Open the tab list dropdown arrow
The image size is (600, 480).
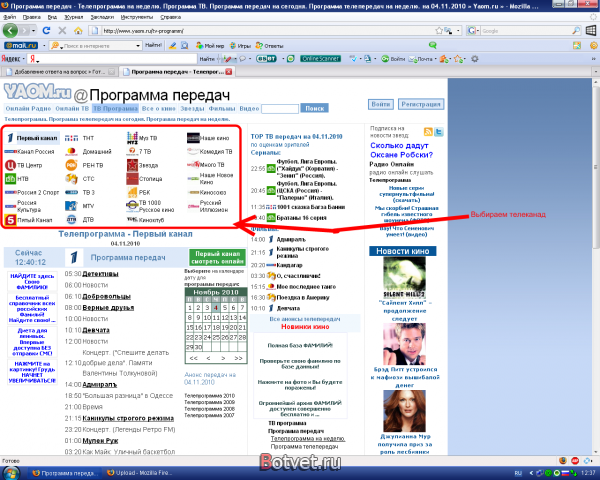click(595, 72)
